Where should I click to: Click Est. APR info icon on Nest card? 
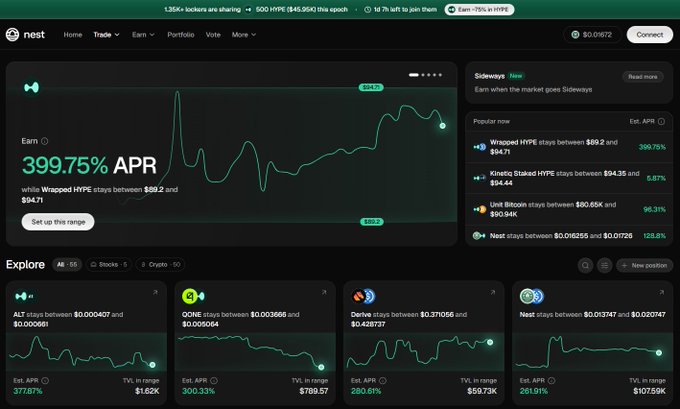[x=551, y=380]
